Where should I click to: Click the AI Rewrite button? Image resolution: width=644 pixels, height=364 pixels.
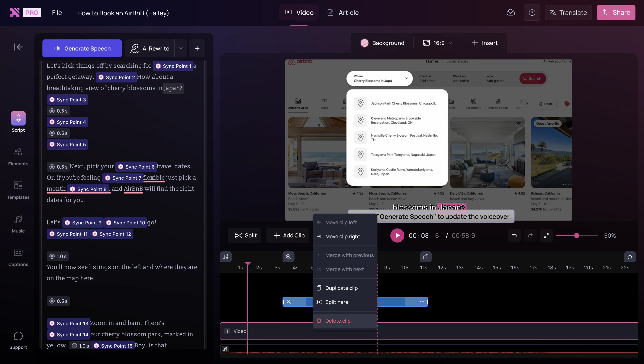coord(150,49)
